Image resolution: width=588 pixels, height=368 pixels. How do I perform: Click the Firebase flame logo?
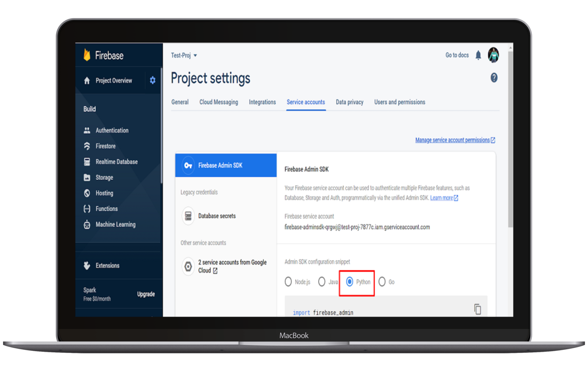[87, 55]
